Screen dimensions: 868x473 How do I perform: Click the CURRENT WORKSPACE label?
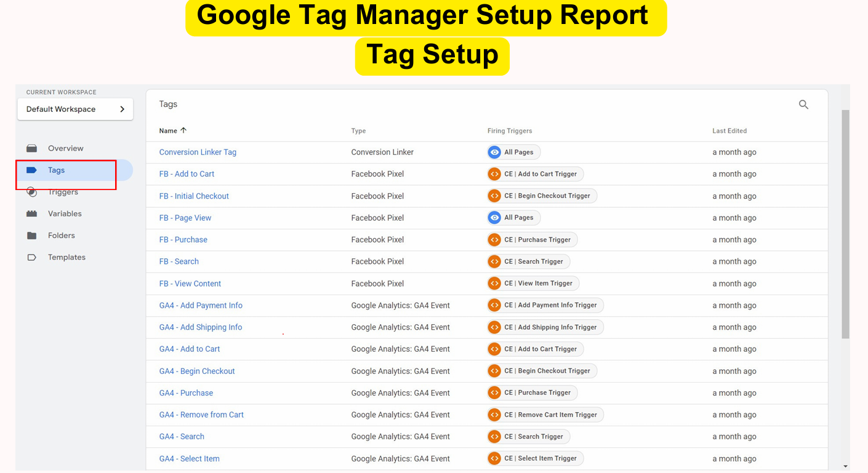(61, 92)
